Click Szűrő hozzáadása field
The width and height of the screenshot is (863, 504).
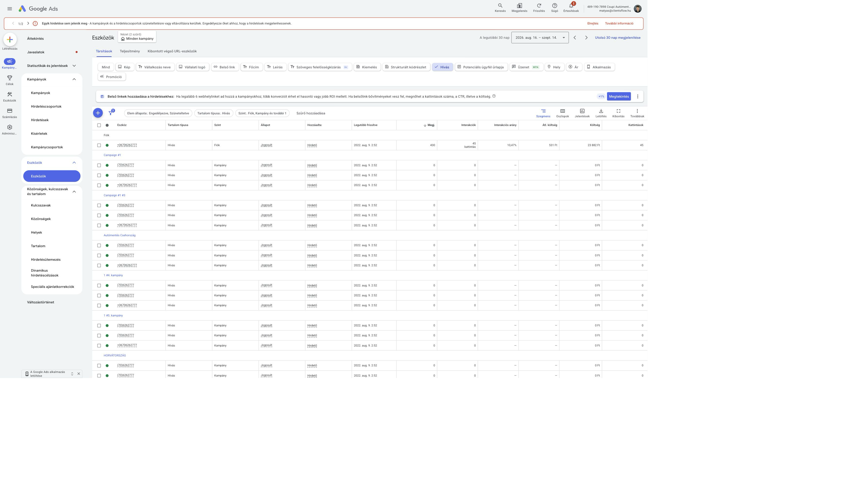point(311,113)
